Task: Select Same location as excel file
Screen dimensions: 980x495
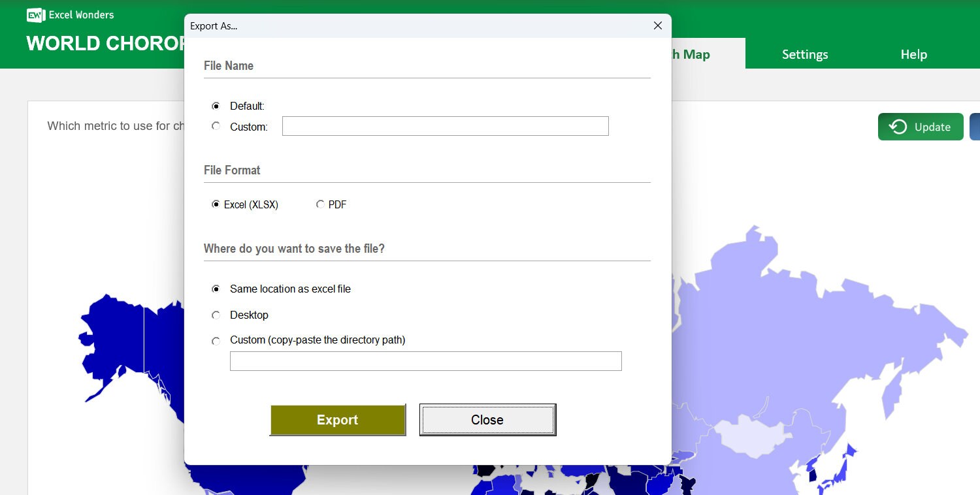Action: point(216,289)
